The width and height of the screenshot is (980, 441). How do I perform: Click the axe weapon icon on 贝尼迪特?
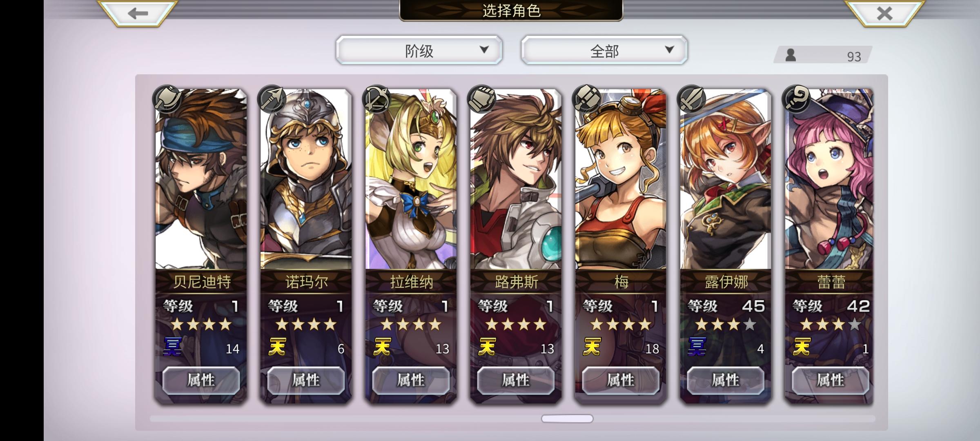click(167, 99)
